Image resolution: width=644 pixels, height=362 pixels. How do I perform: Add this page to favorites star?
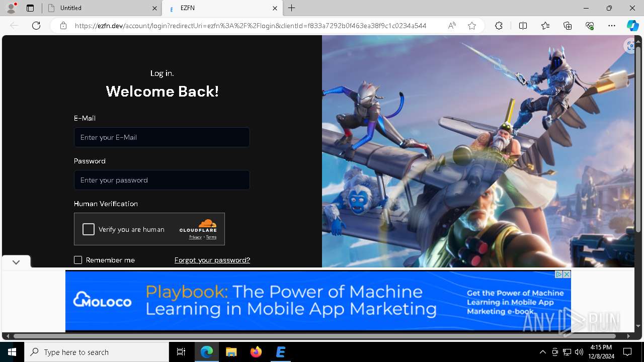click(472, 26)
